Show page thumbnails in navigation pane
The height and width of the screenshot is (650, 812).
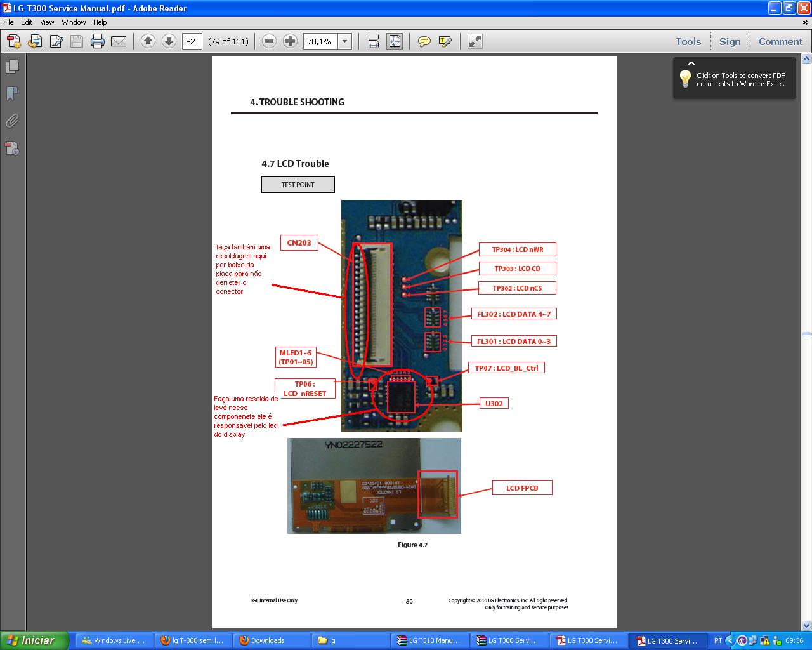click(x=12, y=66)
